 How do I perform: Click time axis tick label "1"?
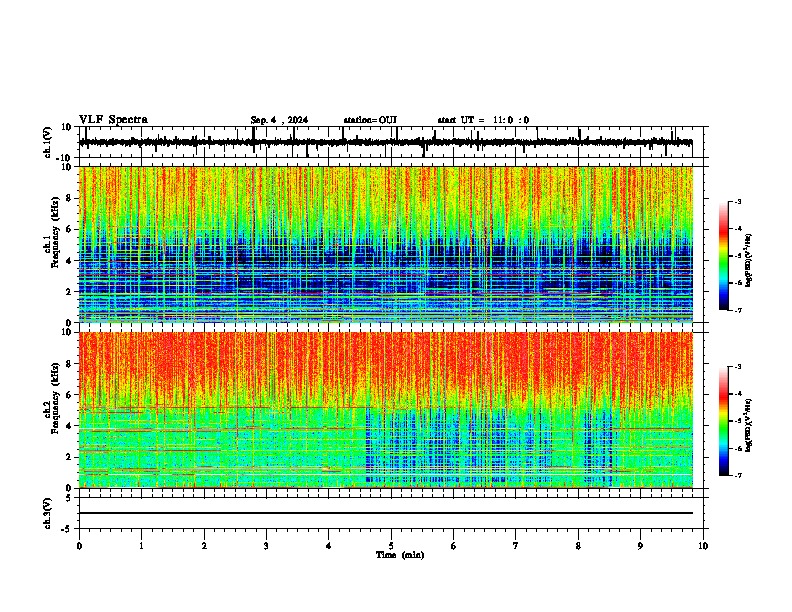tap(141, 546)
